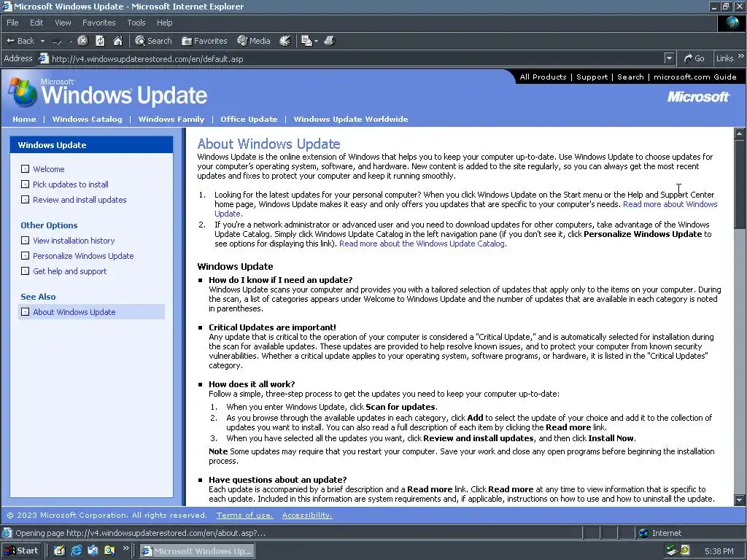Screen dimensions: 747x560
Task: Open the File menu
Action: pos(12,23)
